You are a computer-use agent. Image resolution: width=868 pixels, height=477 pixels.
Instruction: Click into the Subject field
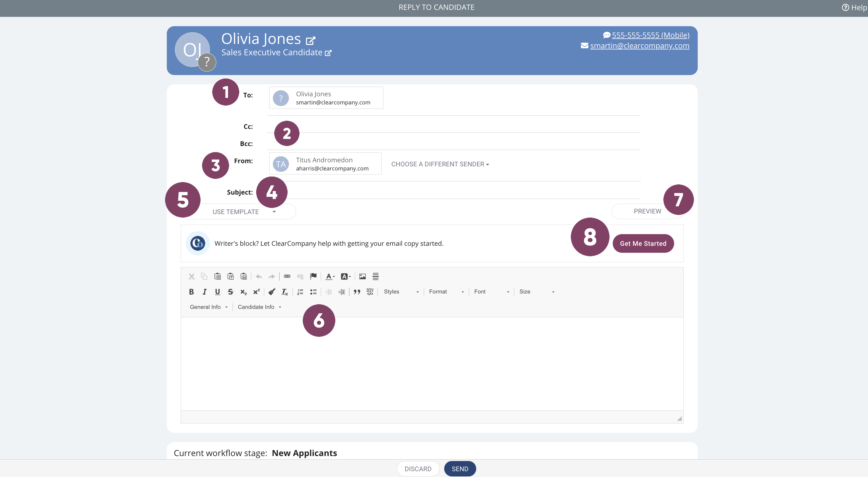(x=453, y=192)
